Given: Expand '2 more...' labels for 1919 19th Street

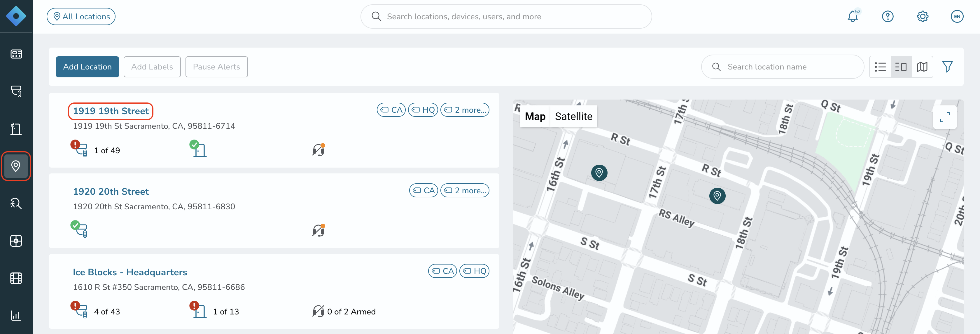Looking at the screenshot, I should click(465, 110).
